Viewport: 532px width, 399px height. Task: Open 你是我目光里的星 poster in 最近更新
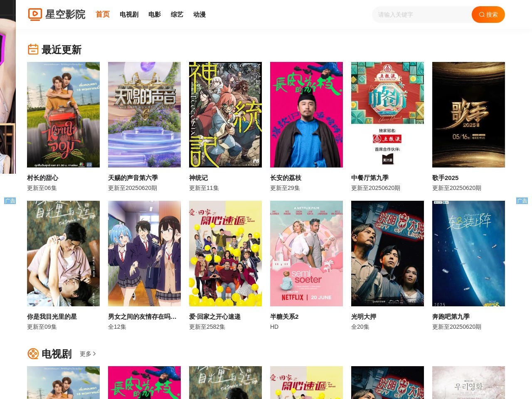coord(63,254)
